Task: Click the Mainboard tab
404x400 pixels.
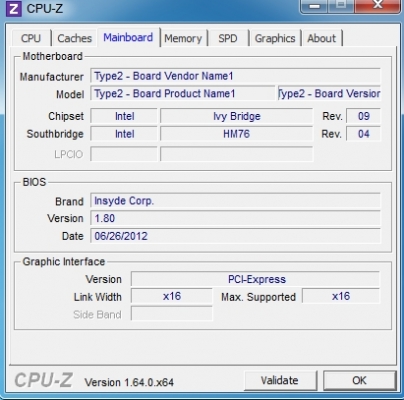Action: coord(128,37)
